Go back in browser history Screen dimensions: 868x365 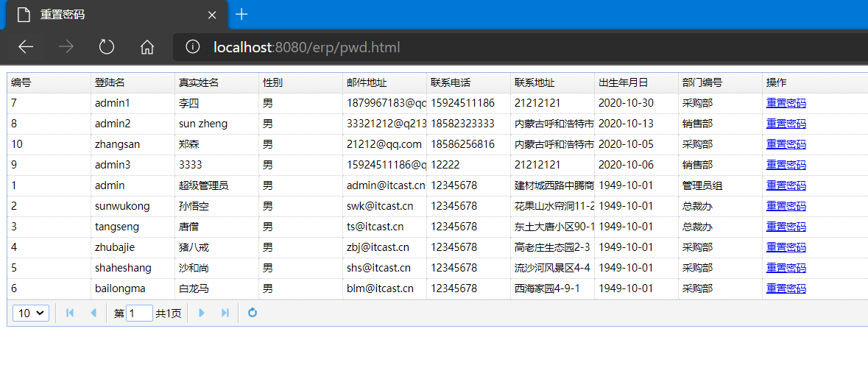point(26,47)
